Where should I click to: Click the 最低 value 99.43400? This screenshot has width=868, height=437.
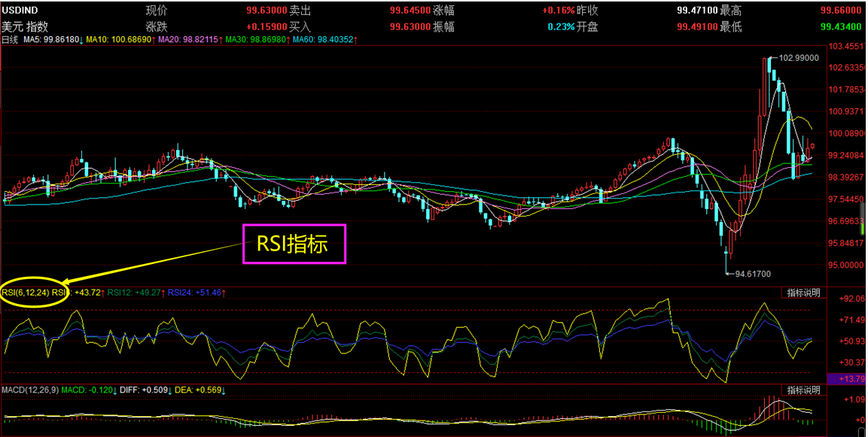[841, 26]
